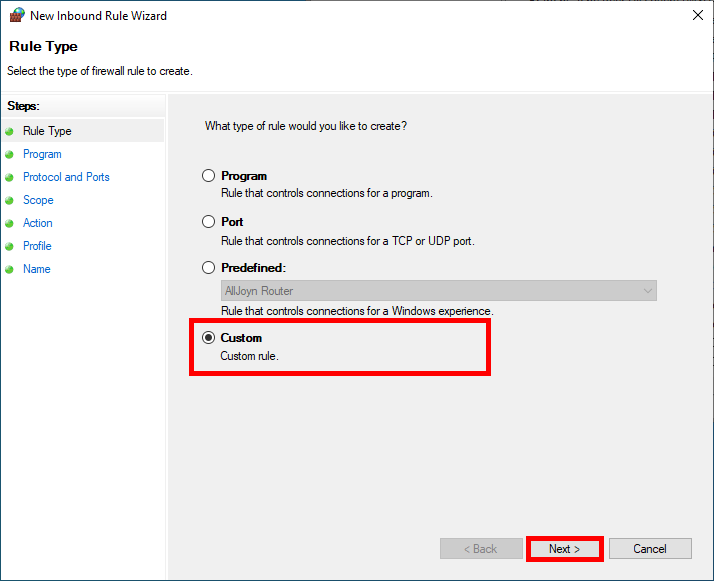Close the New Inbound Rule Wizard

coord(698,15)
